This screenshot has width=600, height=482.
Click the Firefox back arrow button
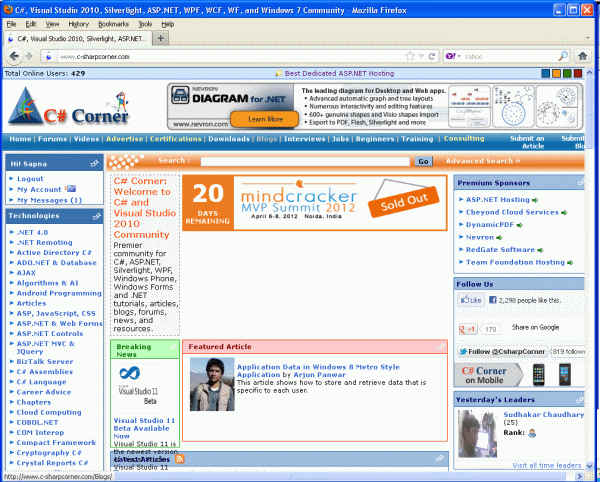click(14, 56)
